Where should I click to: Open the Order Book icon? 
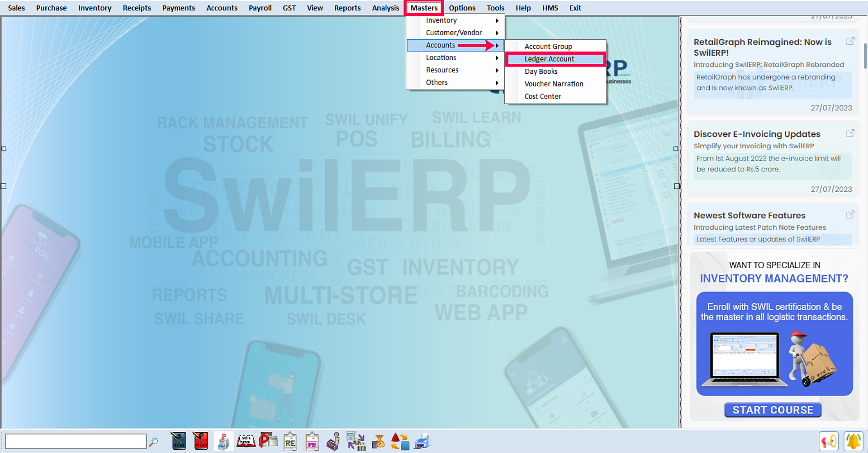click(246, 441)
